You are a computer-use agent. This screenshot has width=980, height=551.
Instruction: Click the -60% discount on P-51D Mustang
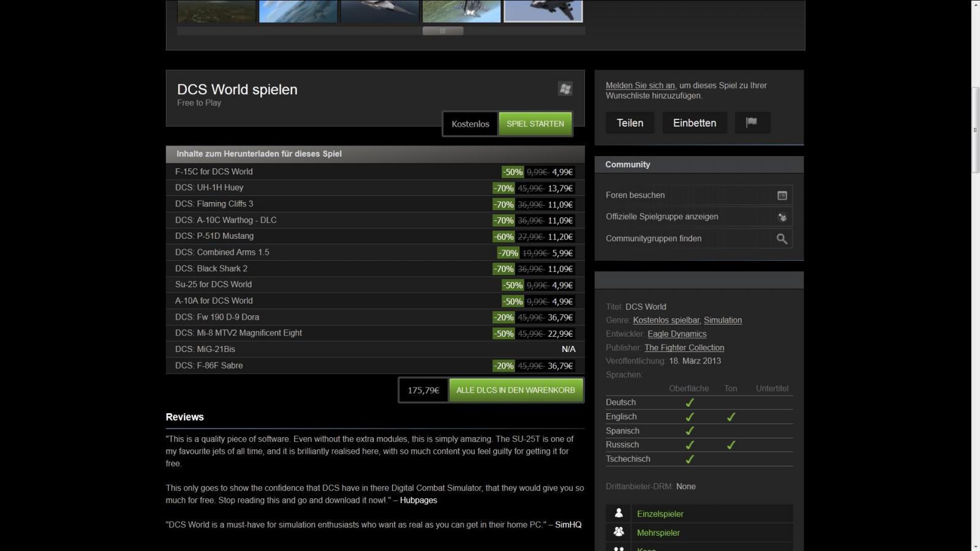(504, 236)
